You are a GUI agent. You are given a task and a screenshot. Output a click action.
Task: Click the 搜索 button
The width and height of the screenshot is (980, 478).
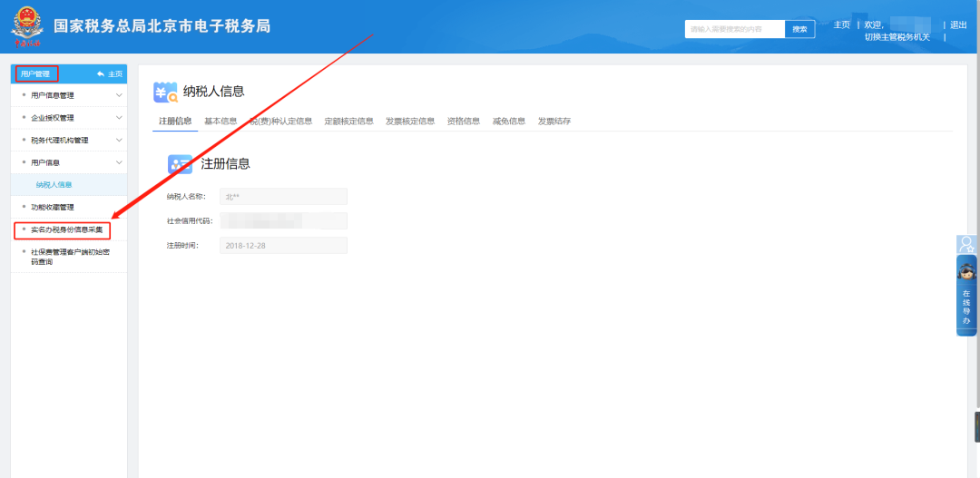799,29
